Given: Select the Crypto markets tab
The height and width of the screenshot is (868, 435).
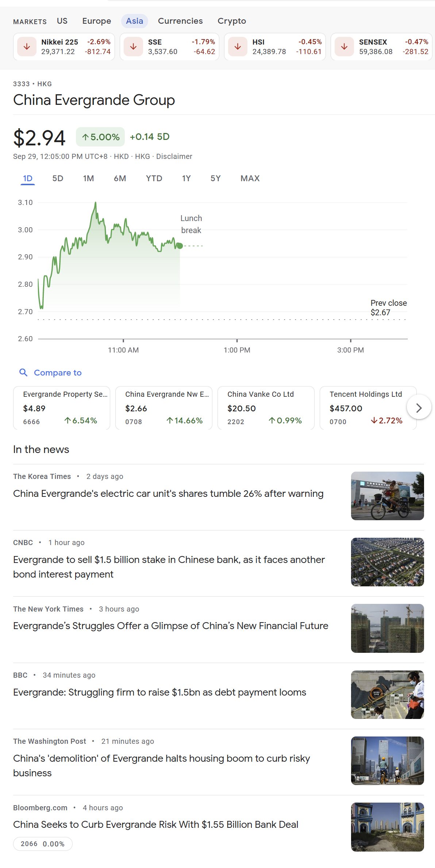Looking at the screenshot, I should click(x=231, y=21).
